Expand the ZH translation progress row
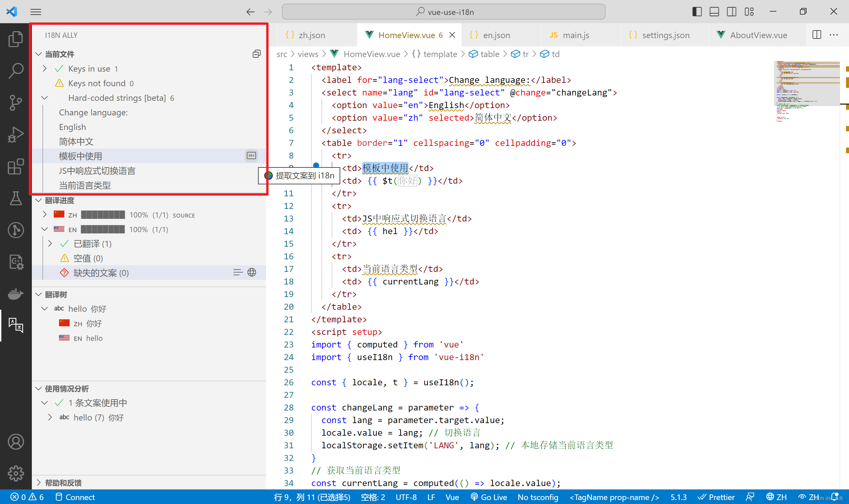The width and height of the screenshot is (849, 504). (x=44, y=214)
